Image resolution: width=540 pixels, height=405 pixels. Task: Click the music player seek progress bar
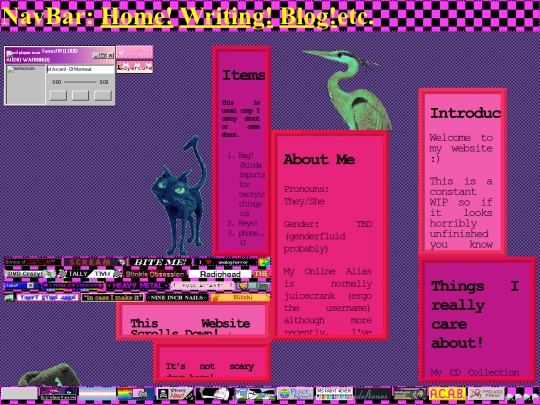pyautogui.click(x=80, y=82)
